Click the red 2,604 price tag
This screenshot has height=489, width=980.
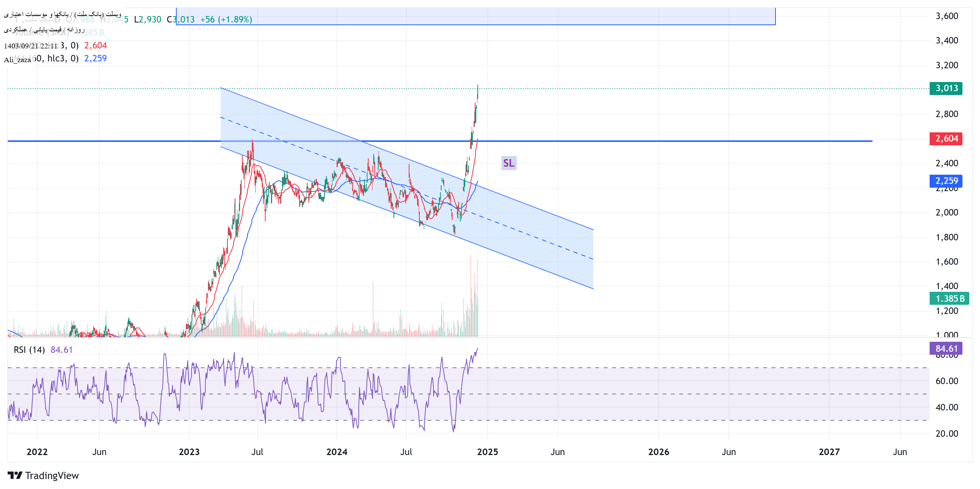946,138
